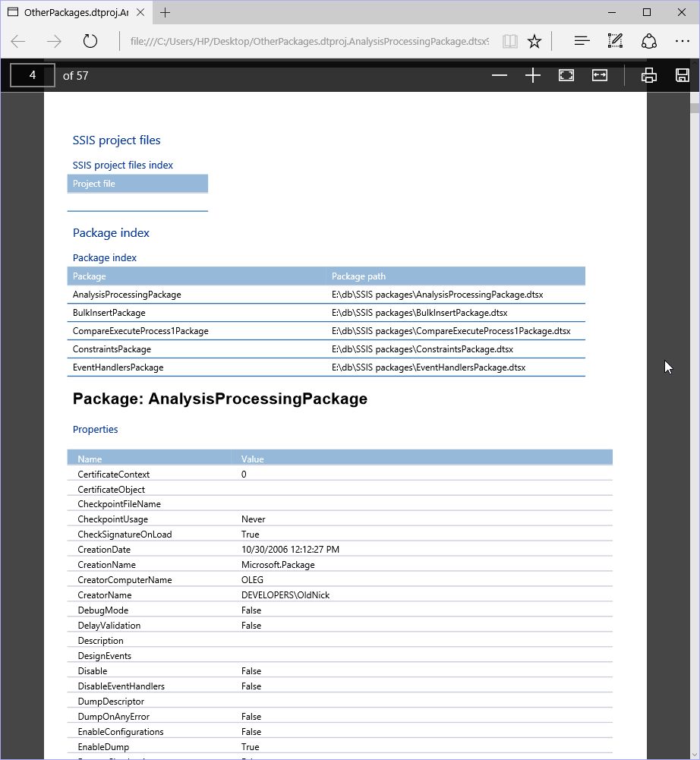Click the CheckpointUsage value Never
Image resolution: width=700 pixels, height=760 pixels.
click(254, 519)
